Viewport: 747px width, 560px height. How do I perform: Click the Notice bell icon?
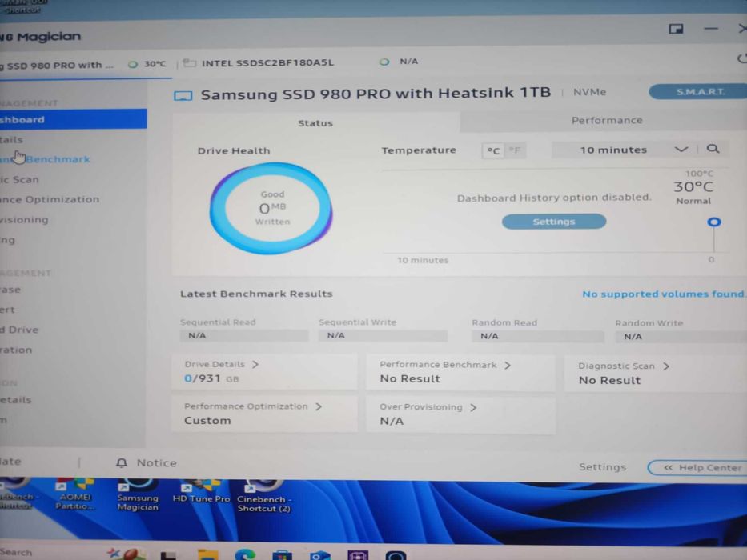click(122, 463)
